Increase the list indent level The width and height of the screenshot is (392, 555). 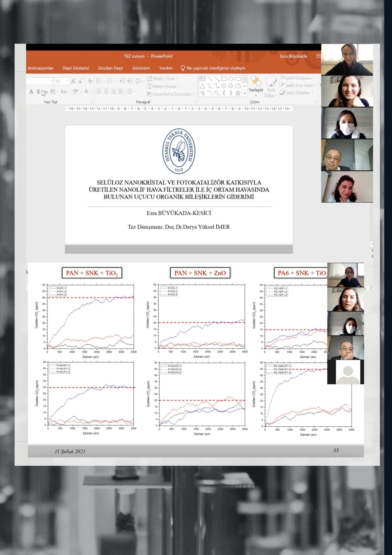tap(129, 81)
